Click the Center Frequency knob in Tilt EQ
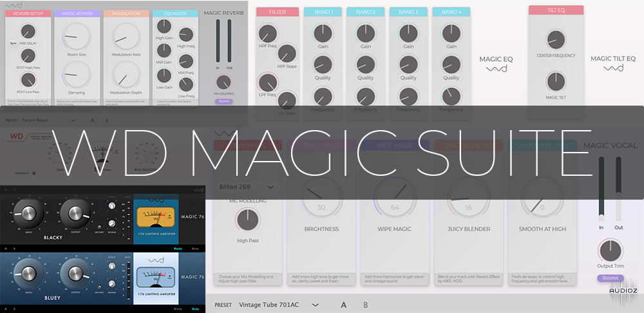Image resolution: width=644 pixels, height=313 pixels. [556, 40]
